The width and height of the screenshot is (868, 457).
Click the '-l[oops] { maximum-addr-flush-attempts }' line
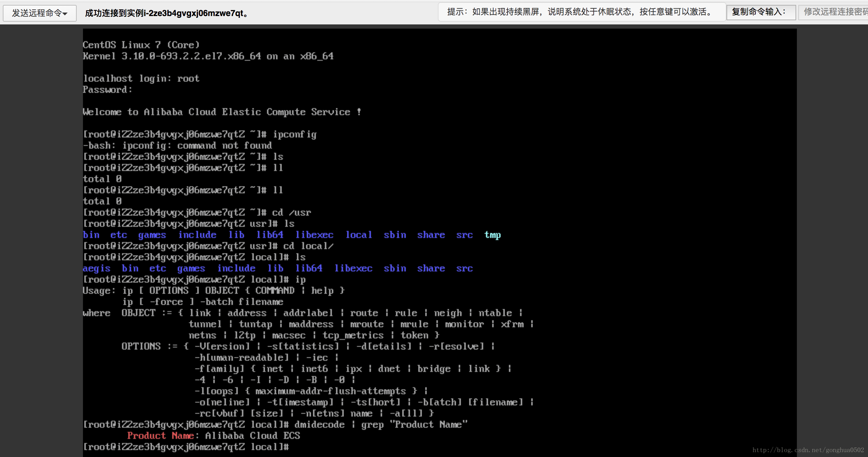click(x=311, y=391)
